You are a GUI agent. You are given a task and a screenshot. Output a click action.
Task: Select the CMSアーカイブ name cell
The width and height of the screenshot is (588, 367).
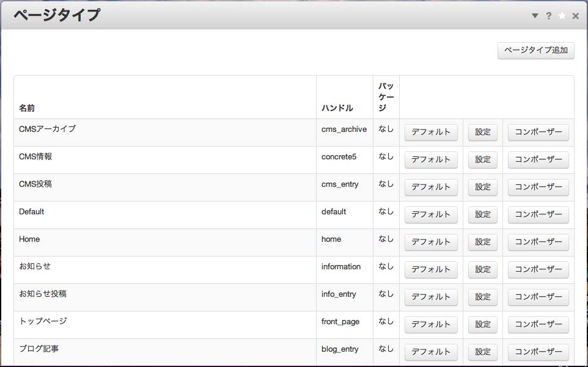point(165,133)
